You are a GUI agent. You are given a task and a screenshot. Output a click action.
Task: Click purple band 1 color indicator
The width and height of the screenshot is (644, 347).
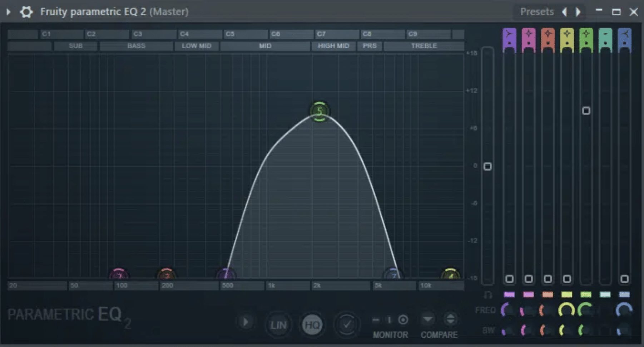click(509, 295)
